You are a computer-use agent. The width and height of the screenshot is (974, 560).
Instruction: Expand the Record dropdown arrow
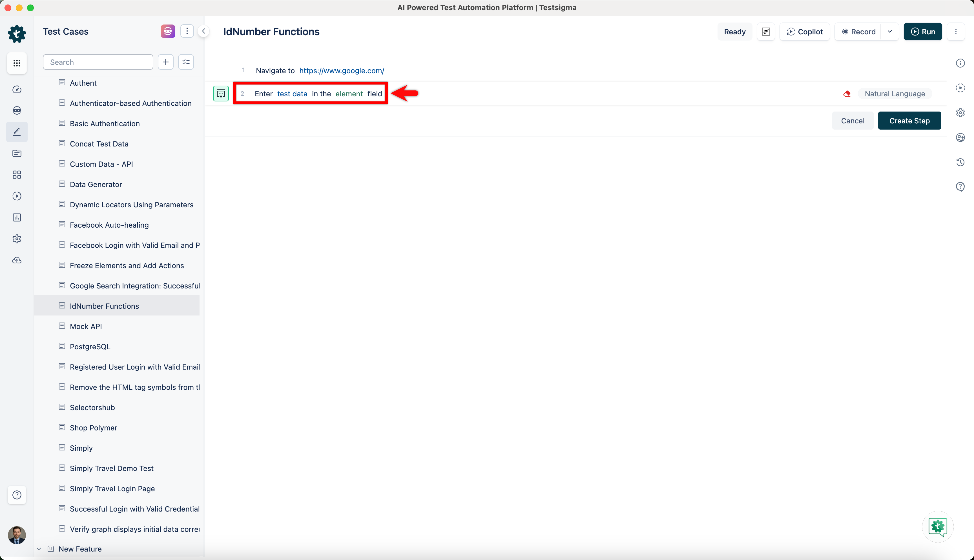coord(889,32)
